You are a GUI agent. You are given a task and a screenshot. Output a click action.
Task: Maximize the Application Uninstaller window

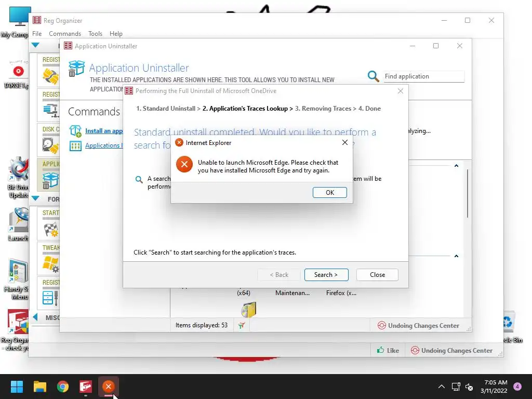(436, 46)
